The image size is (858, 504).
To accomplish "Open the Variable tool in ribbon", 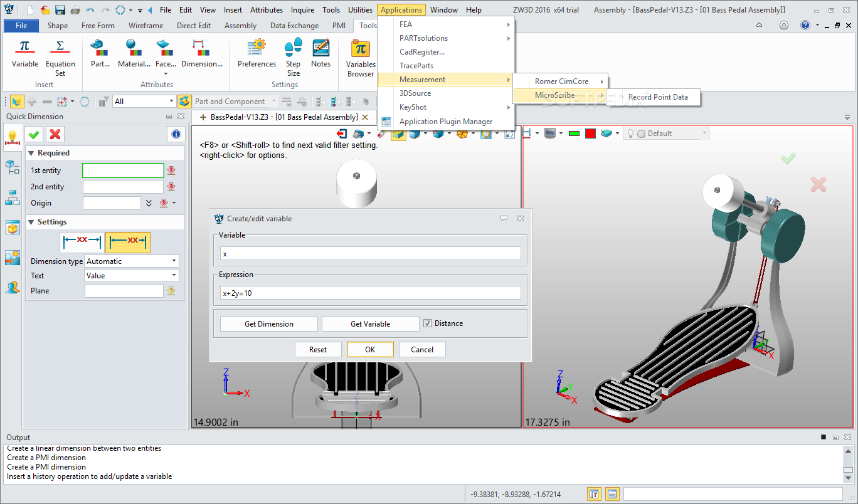I will tap(25, 54).
